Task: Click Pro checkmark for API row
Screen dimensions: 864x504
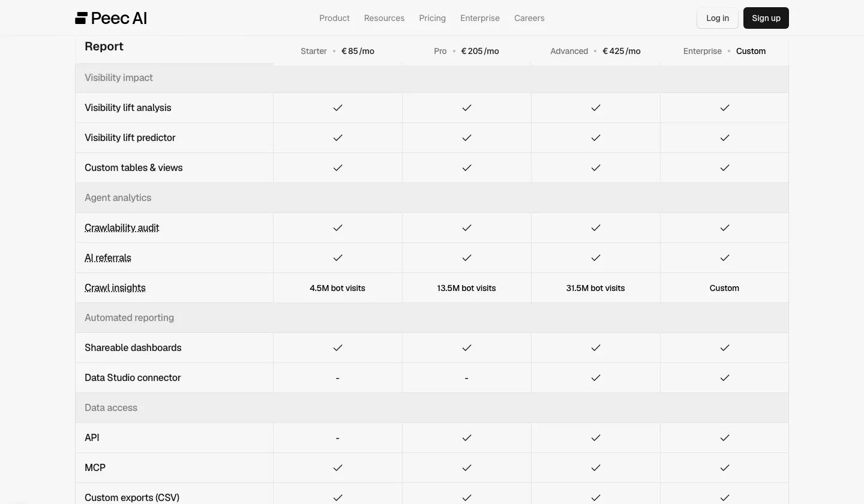Action: [467, 438]
